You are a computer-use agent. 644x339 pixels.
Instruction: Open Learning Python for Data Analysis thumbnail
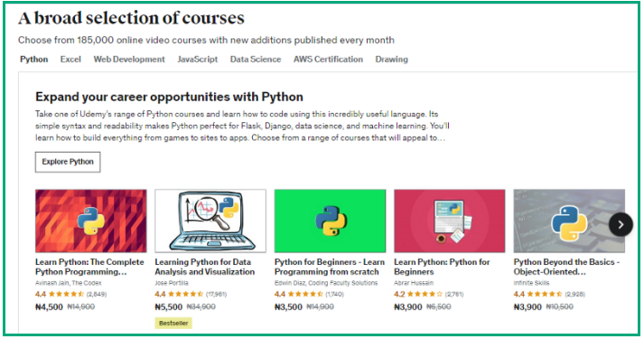(210, 221)
